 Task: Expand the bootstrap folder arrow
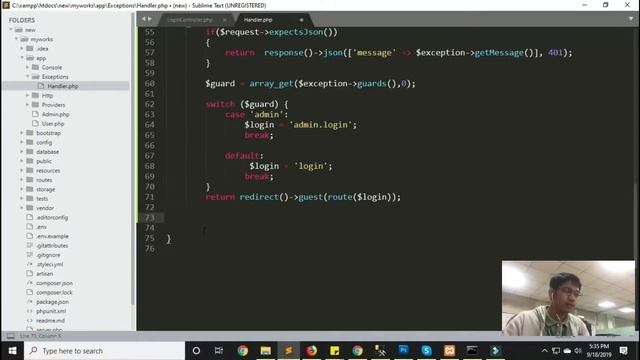tap(22, 133)
